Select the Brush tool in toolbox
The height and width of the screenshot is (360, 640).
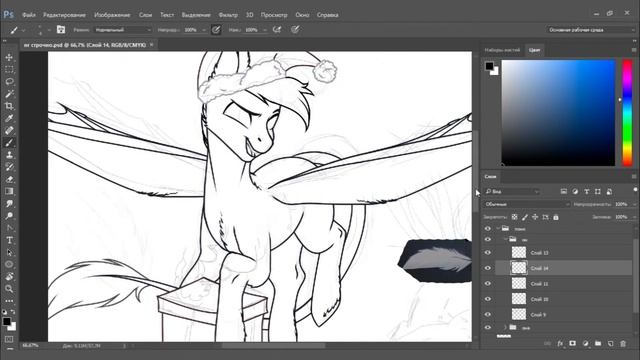tap(9, 143)
